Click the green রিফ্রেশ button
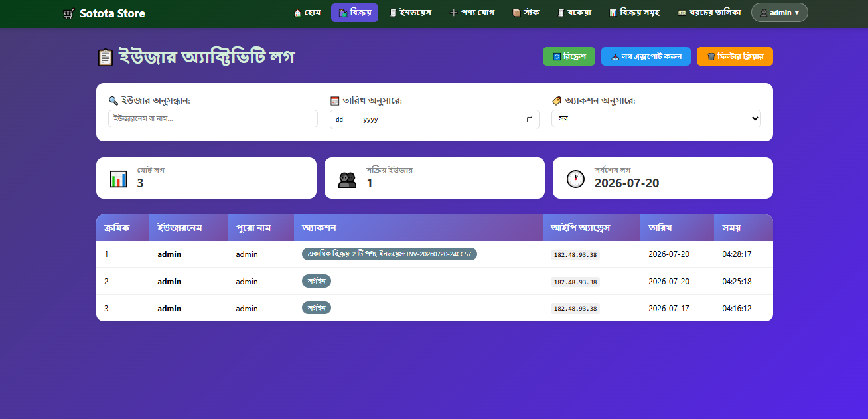The image size is (868, 419). (569, 56)
